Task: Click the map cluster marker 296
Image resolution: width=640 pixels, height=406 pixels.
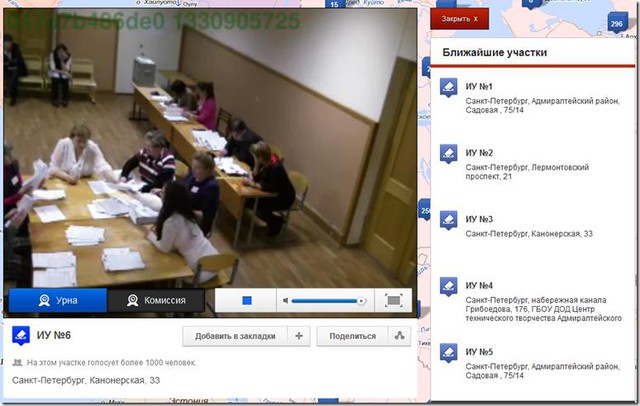Action: point(616,23)
